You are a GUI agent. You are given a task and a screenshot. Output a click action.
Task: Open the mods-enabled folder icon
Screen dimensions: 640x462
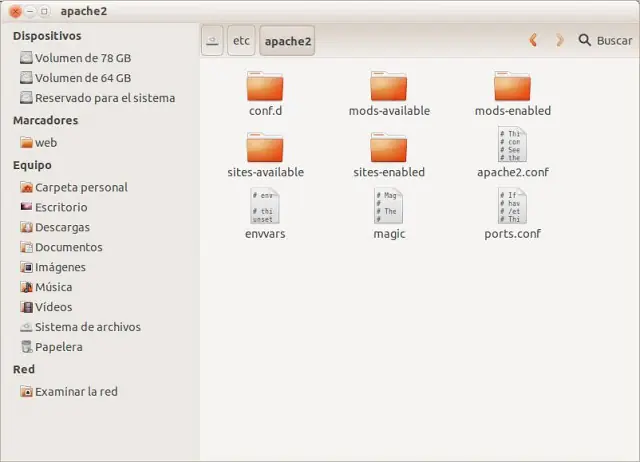click(512, 86)
